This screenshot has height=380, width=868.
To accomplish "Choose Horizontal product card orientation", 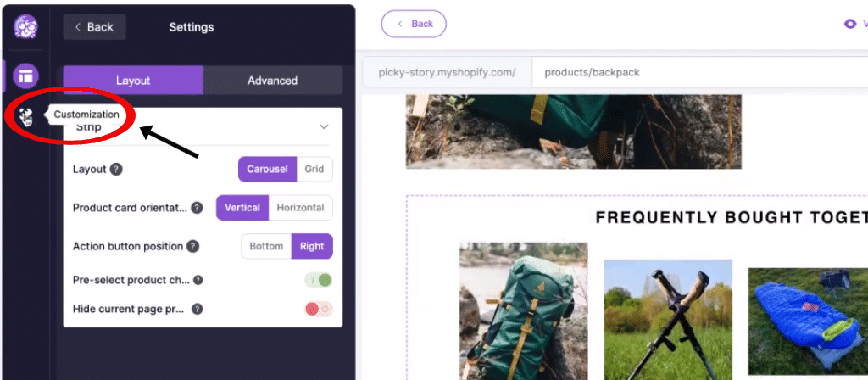I will click(301, 208).
